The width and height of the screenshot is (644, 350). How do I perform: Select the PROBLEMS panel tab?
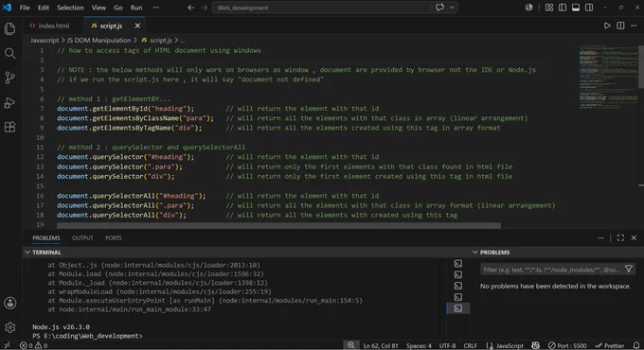[x=46, y=238]
